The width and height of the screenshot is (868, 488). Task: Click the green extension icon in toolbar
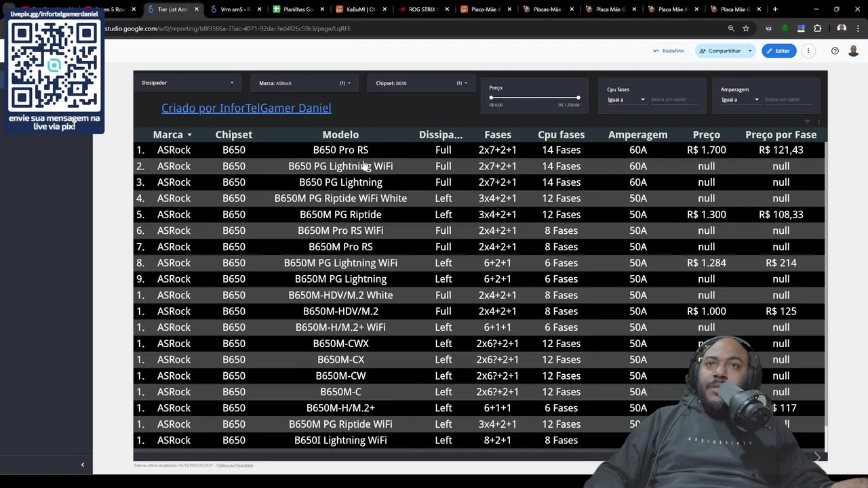click(x=785, y=28)
